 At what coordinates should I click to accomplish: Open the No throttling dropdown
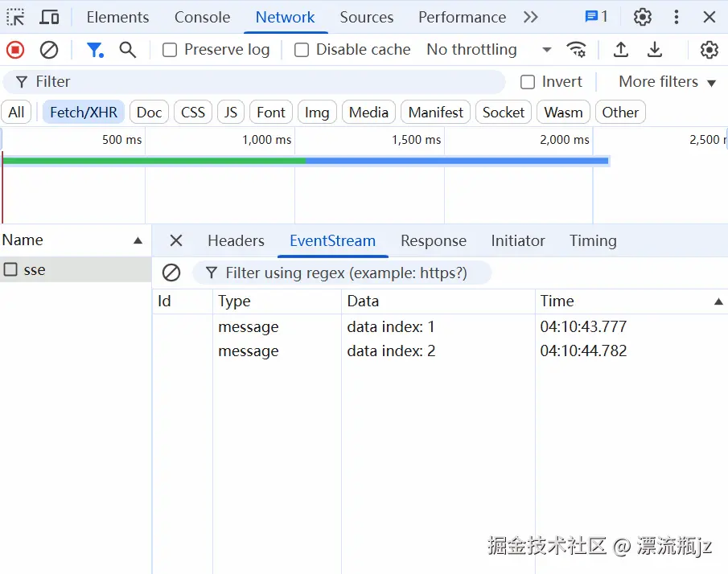[x=489, y=49]
